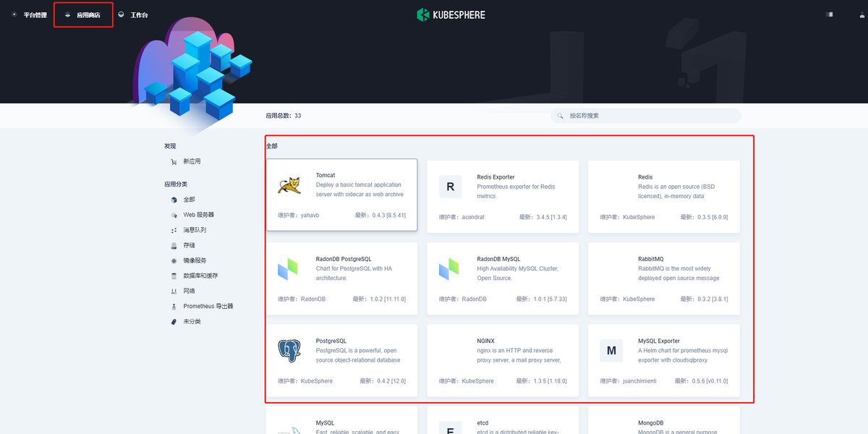The image size is (868, 434).
Task: Open the RabbitMQ app card
Action: coord(663,278)
